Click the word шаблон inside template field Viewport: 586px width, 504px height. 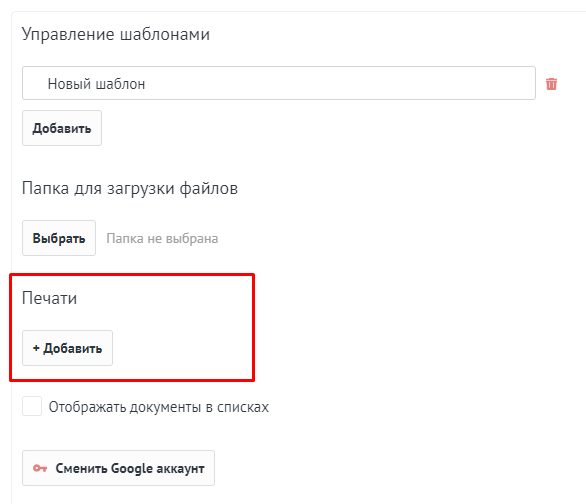120,84
